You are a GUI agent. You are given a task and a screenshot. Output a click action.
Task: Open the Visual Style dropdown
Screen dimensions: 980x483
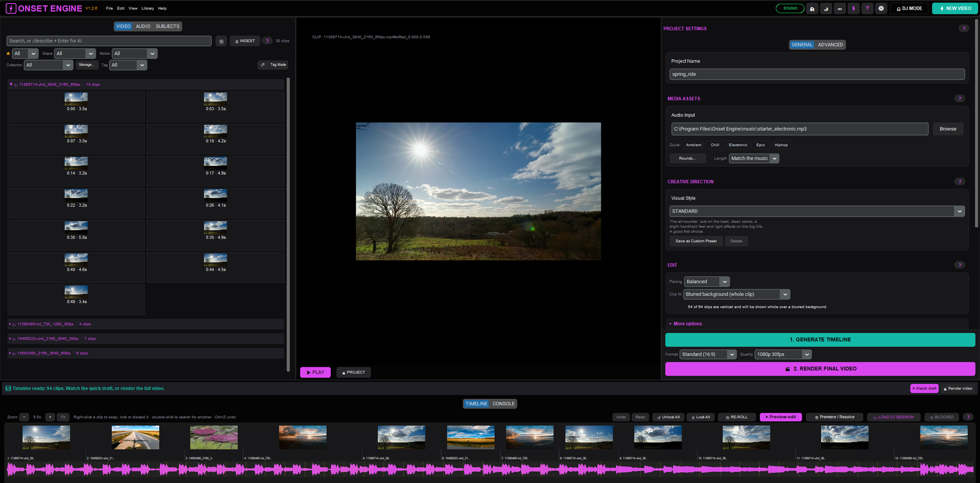point(817,211)
